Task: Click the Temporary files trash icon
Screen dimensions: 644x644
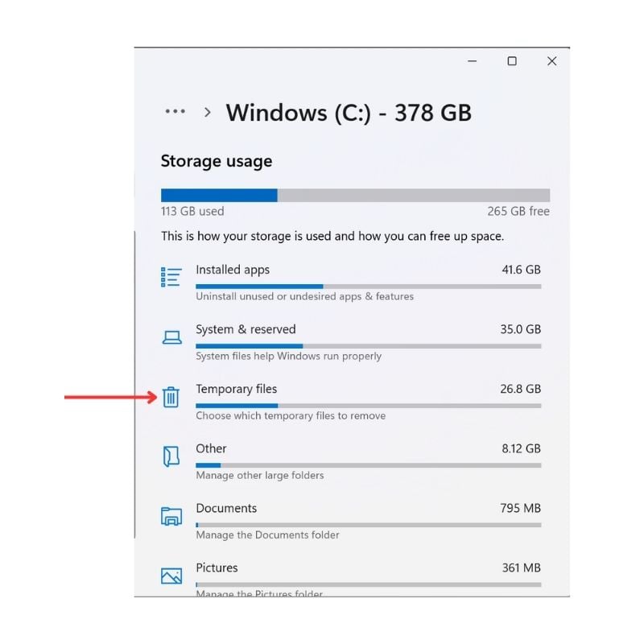Action: point(171,397)
